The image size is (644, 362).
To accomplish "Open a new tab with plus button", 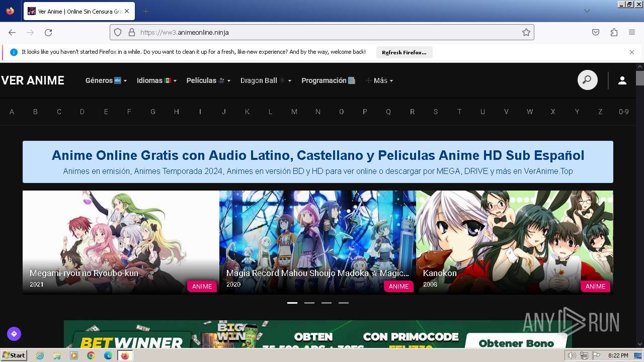I will point(146,11).
